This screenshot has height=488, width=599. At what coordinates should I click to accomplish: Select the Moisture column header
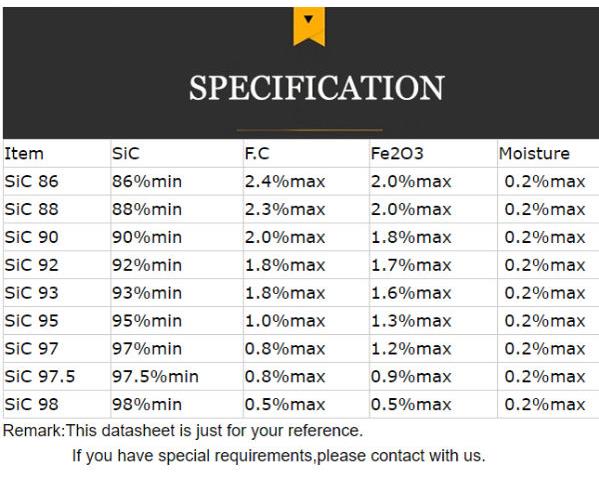click(x=534, y=154)
